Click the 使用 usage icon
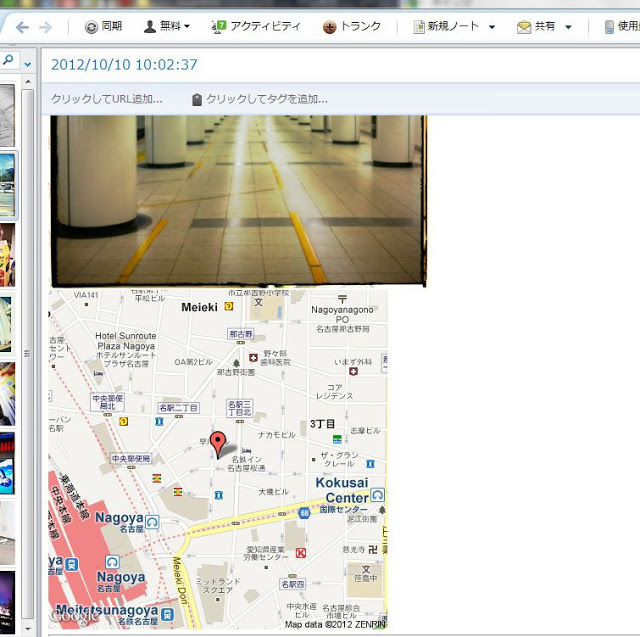640x637 pixels. pyautogui.click(x=609, y=27)
